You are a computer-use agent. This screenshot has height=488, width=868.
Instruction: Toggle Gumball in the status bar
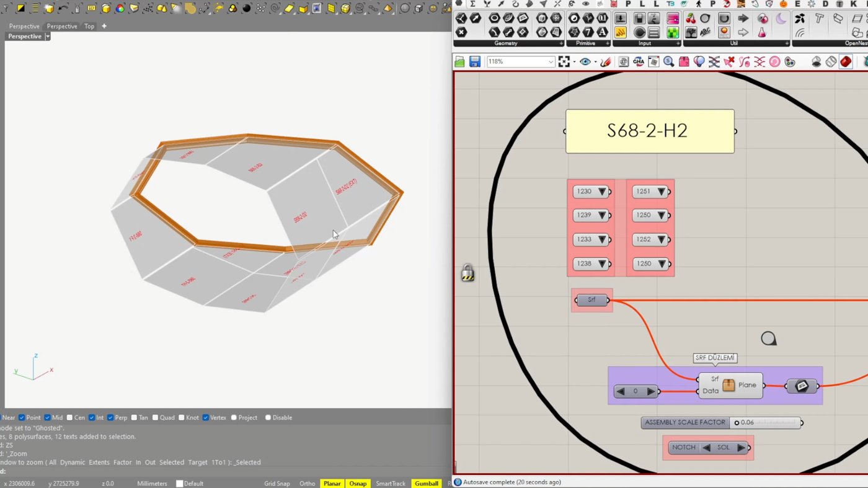tap(427, 484)
